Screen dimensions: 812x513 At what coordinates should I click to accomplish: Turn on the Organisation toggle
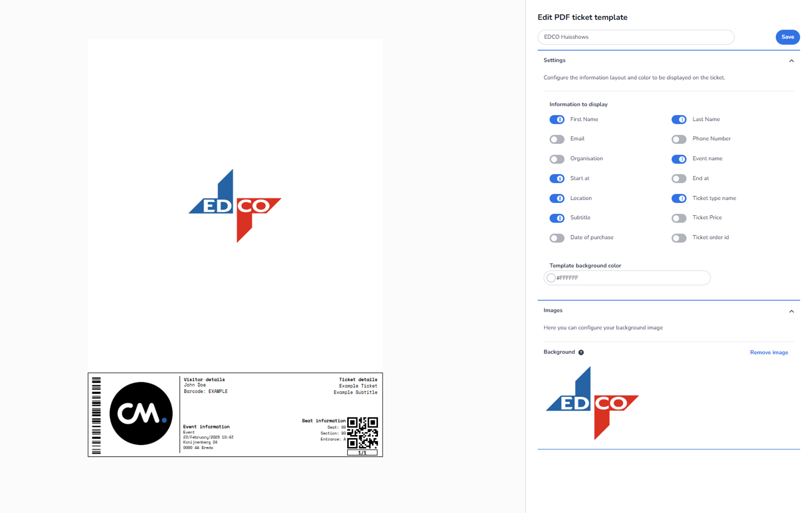pyautogui.click(x=557, y=159)
